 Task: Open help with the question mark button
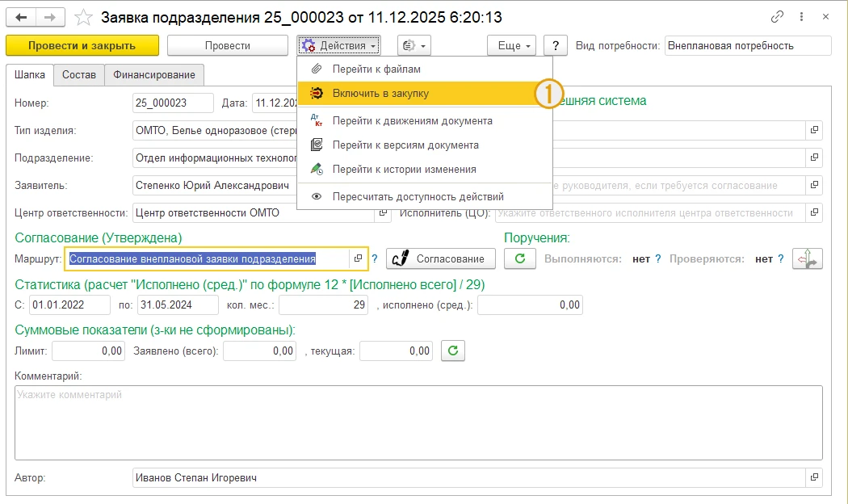[x=556, y=46]
